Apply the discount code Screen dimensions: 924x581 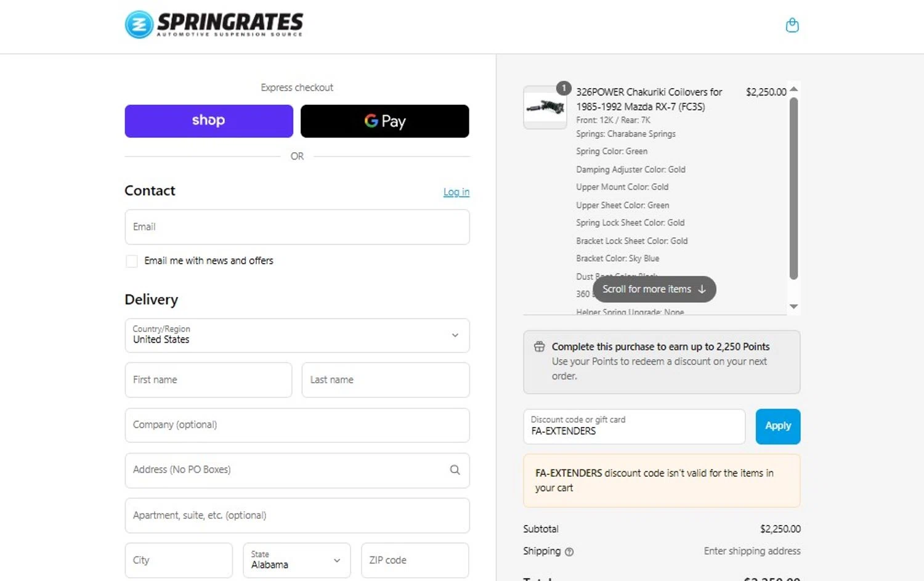tap(778, 426)
